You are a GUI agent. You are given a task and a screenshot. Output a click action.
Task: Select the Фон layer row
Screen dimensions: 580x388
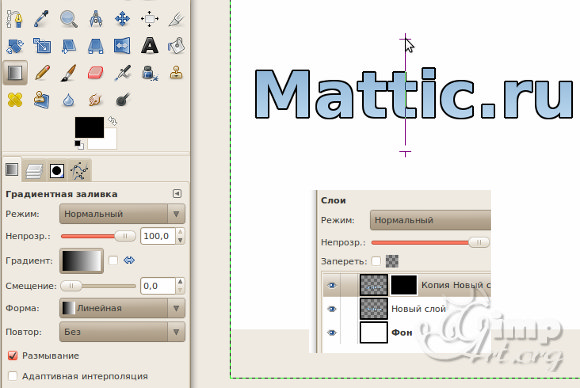point(407,333)
